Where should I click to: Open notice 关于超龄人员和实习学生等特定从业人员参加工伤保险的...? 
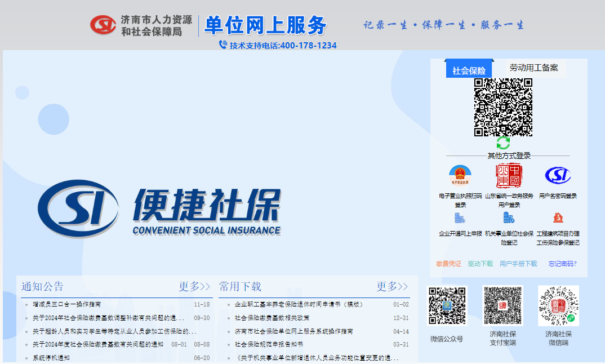[x=114, y=331]
